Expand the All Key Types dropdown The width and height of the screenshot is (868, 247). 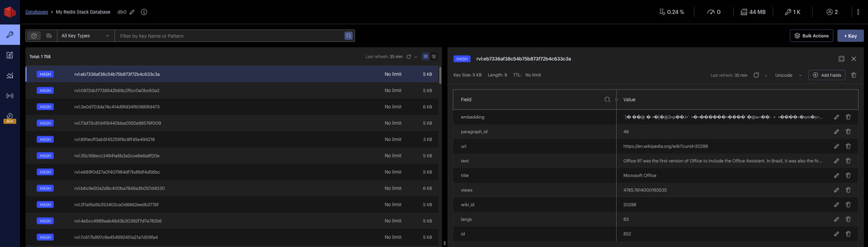tap(85, 35)
